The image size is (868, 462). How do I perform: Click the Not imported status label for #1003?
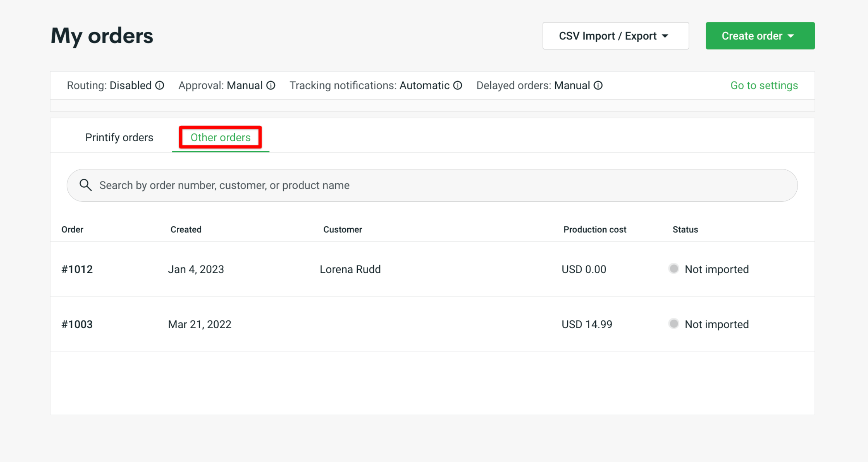(x=716, y=324)
